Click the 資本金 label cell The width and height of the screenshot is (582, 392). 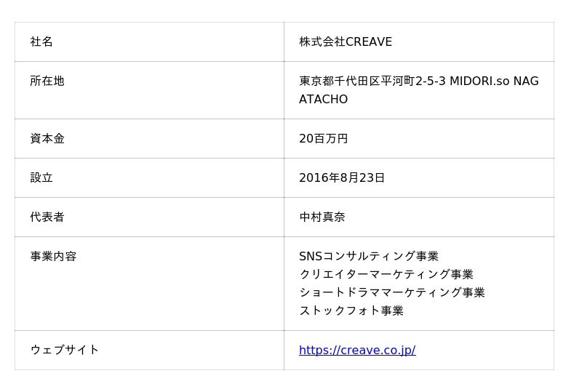pos(47,138)
